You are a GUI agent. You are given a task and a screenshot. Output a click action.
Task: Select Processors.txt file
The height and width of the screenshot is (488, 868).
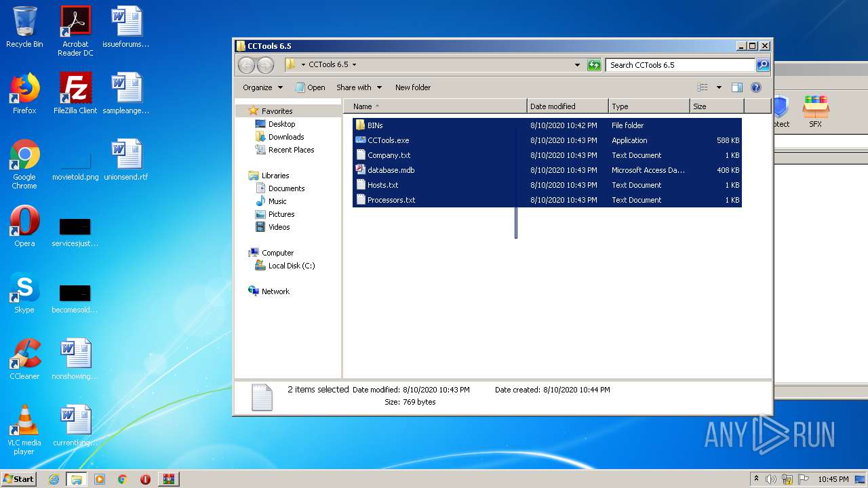(547, 200)
